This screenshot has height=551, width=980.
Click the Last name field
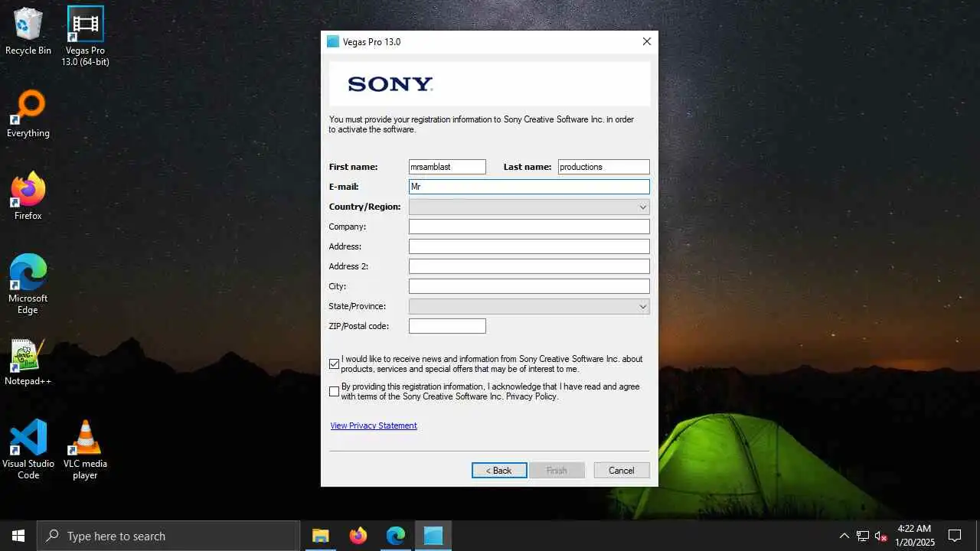603,167
